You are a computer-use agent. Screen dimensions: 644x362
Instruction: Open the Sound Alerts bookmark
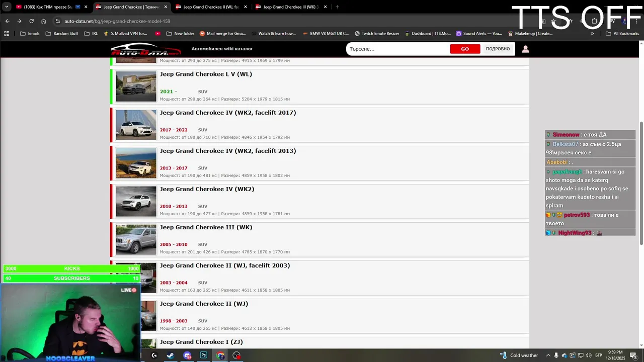(479, 34)
